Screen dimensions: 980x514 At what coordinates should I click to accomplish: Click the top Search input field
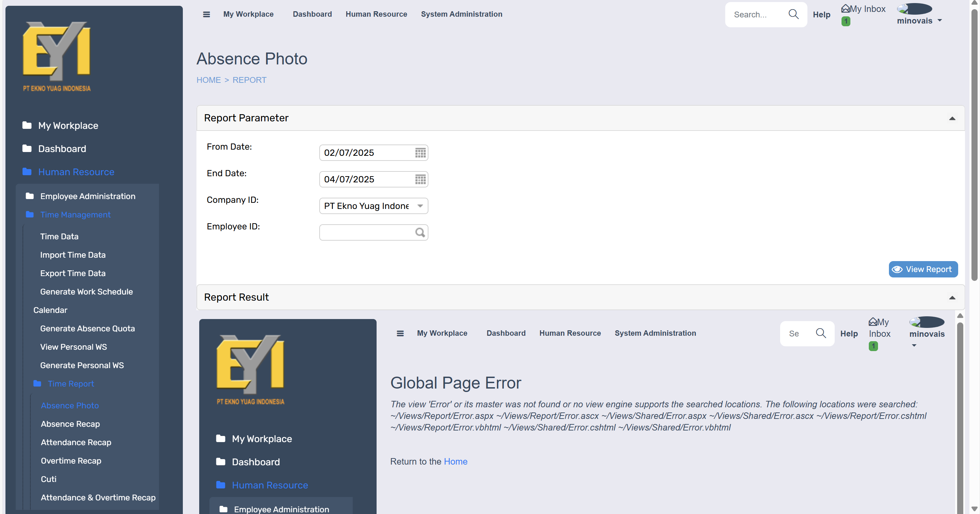click(x=757, y=14)
